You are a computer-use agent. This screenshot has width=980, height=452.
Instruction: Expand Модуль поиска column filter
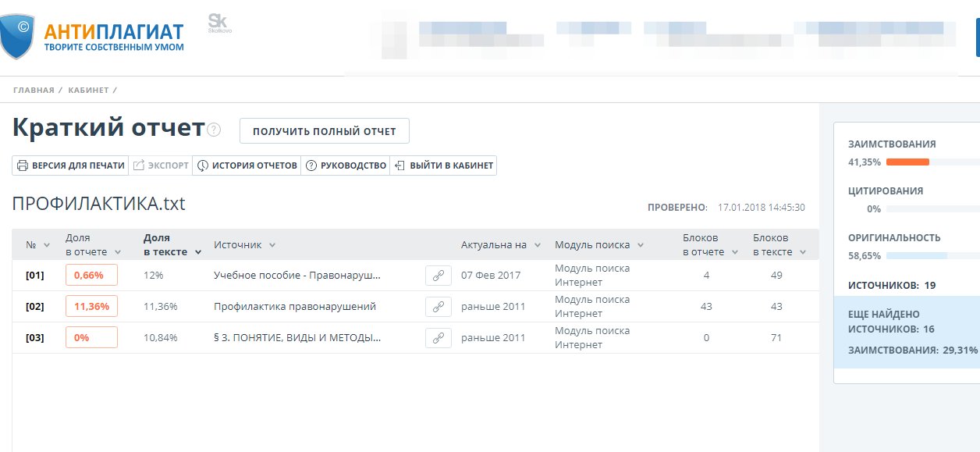coord(639,245)
